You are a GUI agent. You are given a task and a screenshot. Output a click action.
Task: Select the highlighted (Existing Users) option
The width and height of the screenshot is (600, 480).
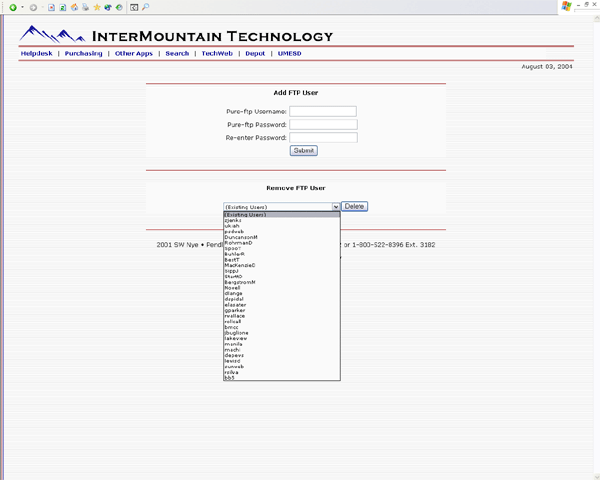(x=282, y=215)
